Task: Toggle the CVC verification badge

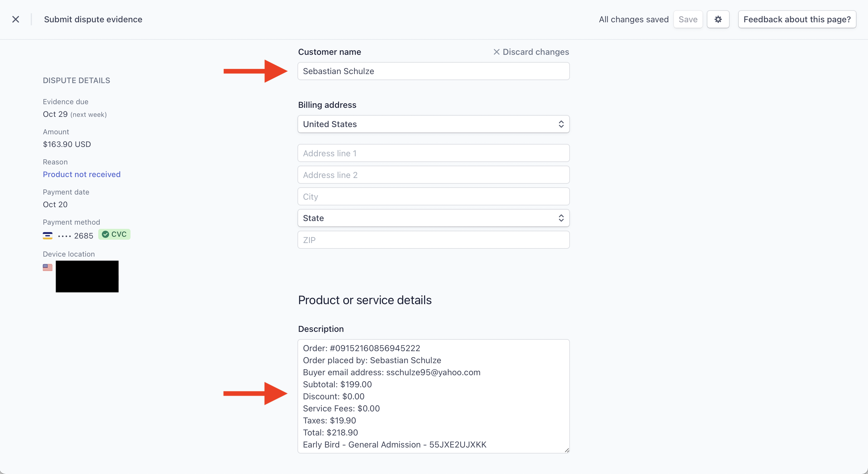Action: tap(114, 235)
